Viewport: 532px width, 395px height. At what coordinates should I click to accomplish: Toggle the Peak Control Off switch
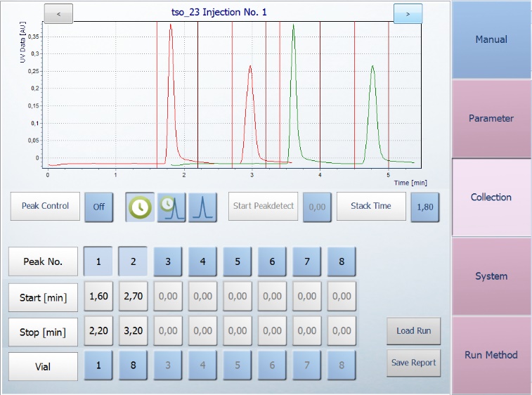(x=98, y=207)
